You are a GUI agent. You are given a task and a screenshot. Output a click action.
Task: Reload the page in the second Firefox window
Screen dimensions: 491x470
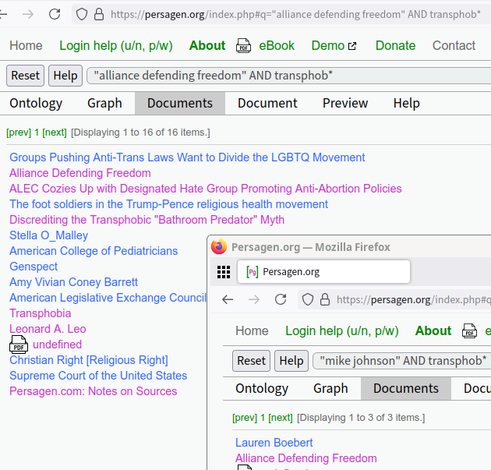[x=281, y=299]
